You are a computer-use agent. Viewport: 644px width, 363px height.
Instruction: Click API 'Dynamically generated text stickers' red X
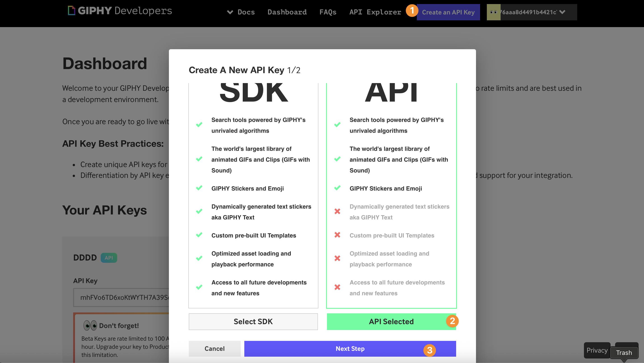coord(337,212)
